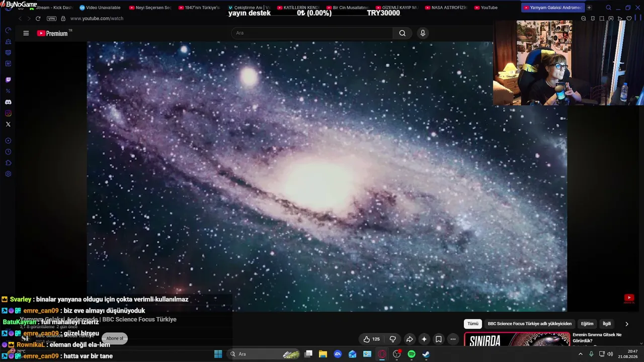This screenshot has height=362, width=644.
Task: Open Spotify from the taskbar
Action: point(411,354)
